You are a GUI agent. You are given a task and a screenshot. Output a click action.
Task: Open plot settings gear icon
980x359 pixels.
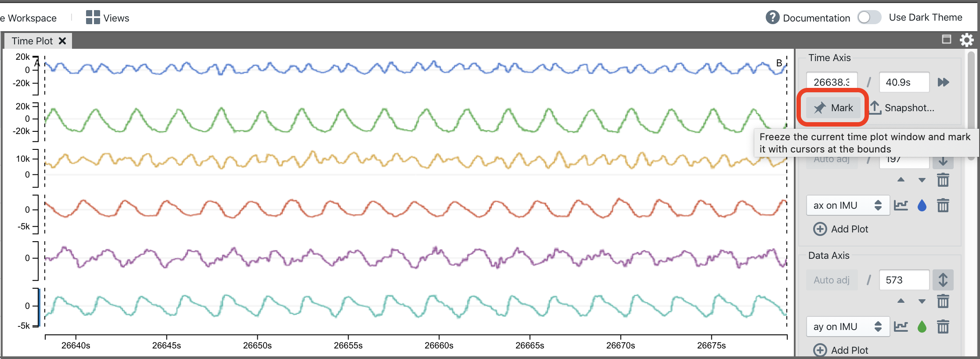pyautogui.click(x=966, y=40)
